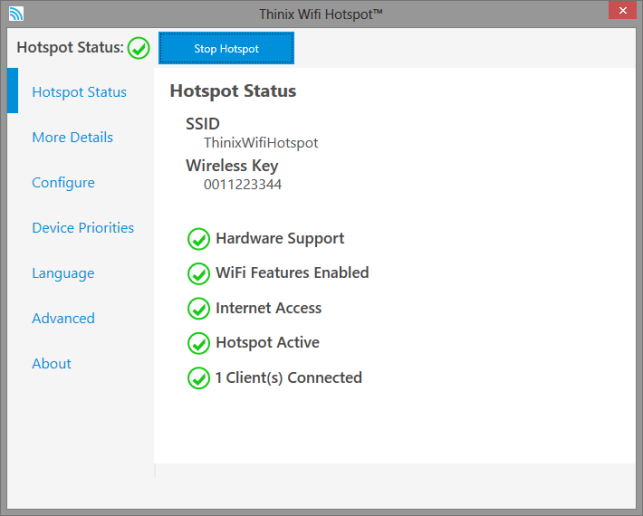Open the Advanced settings tab
The width and height of the screenshot is (643, 516).
click(63, 318)
